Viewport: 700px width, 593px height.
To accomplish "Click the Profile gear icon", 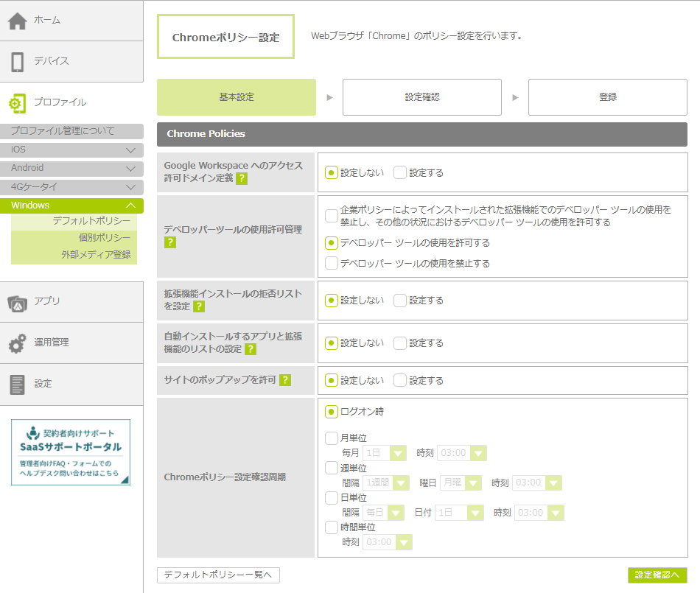I will (18, 103).
